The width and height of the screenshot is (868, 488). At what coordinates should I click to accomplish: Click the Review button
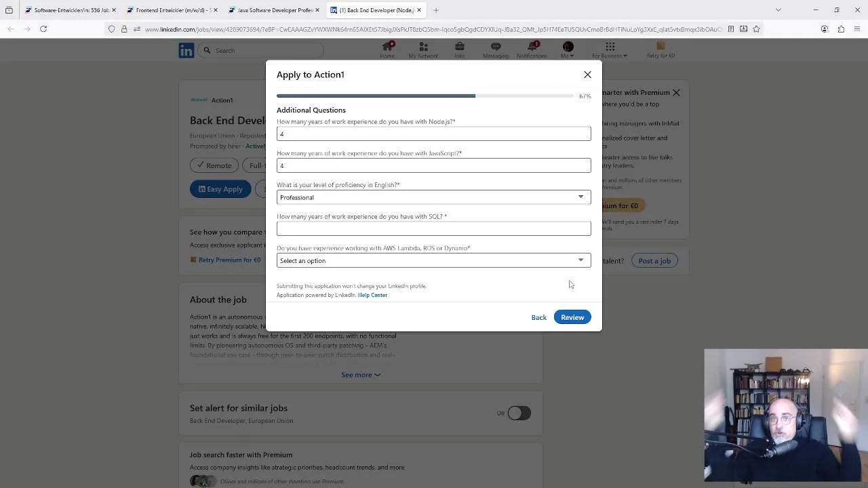[x=572, y=317]
